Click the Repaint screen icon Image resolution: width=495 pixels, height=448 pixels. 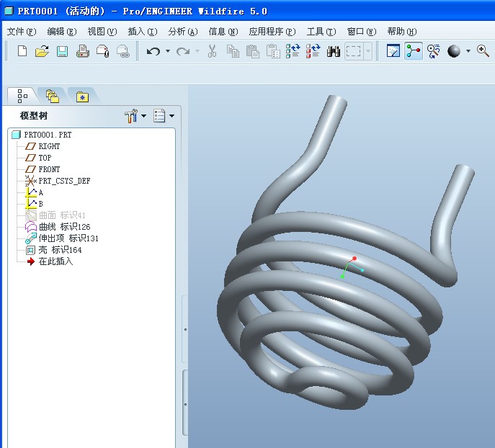point(393,51)
